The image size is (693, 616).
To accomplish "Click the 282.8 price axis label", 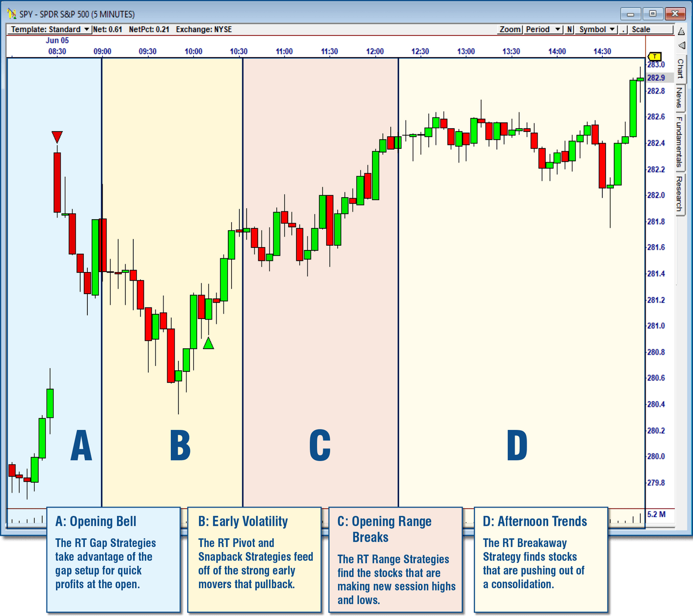I will pyautogui.click(x=656, y=91).
